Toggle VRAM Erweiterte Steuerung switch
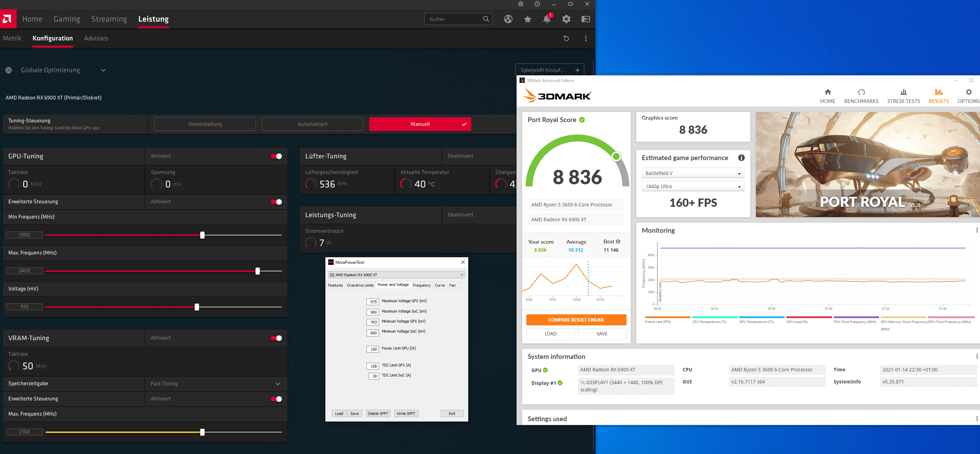Viewport: 980px width, 454px height. click(276, 399)
